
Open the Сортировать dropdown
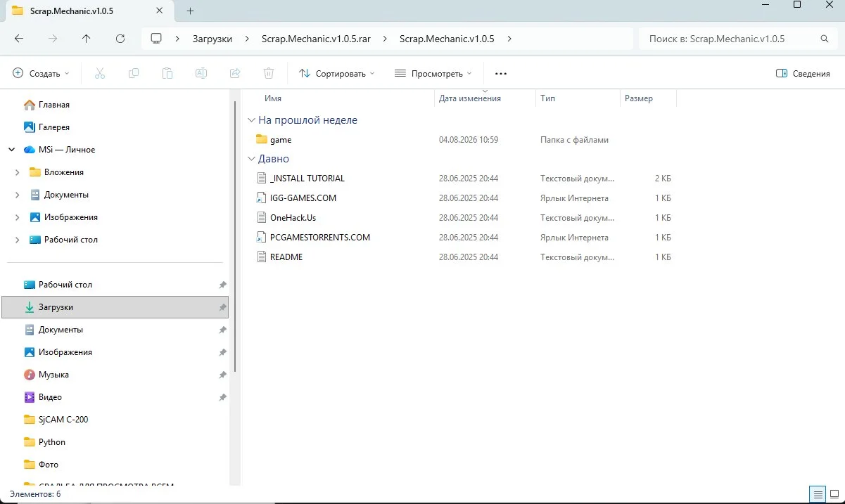[x=337, y=73]
